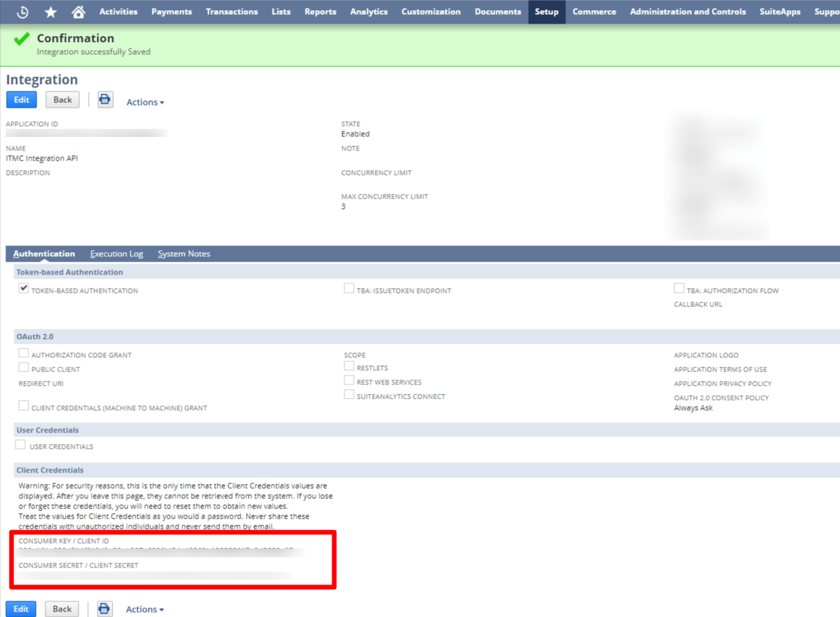Viewport: 840px width, 617px height.
Task: Click the Max Concurrency Limit value 3
Action: [343, 207]
